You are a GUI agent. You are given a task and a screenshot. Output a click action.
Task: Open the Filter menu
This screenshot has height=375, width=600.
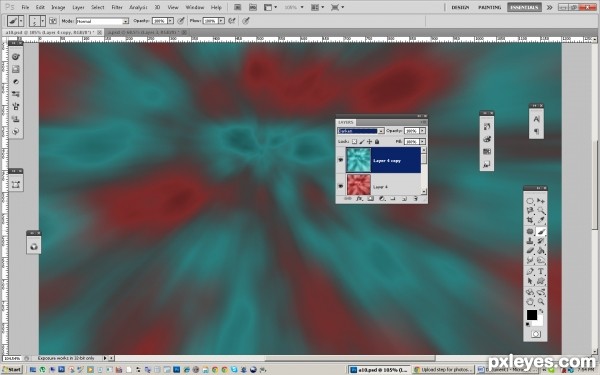[117, 7]
